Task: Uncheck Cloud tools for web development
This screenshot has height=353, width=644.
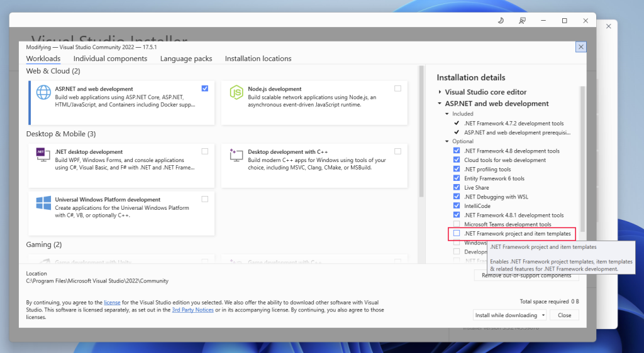Action: coord(457,160)
